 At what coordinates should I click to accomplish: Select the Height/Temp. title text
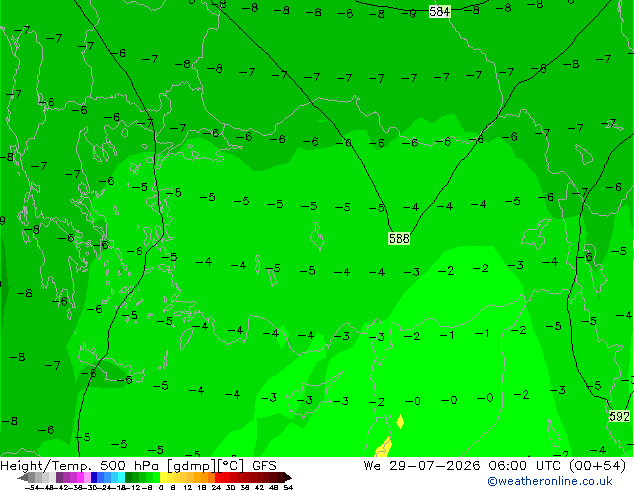coord(46,466)
